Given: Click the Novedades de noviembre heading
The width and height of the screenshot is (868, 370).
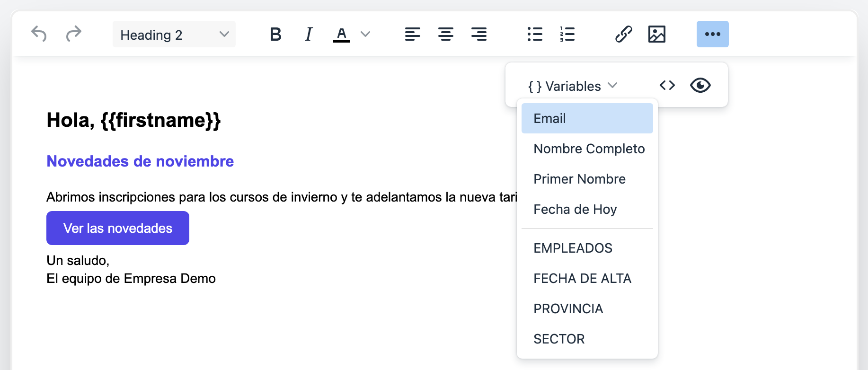Looking at the screenshot, I should coord(140,161).
